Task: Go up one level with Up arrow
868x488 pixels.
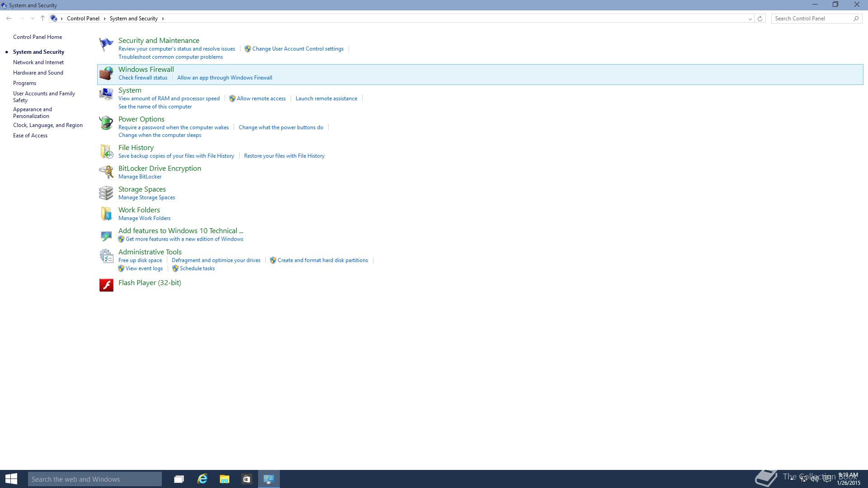Action: (42, 19)
